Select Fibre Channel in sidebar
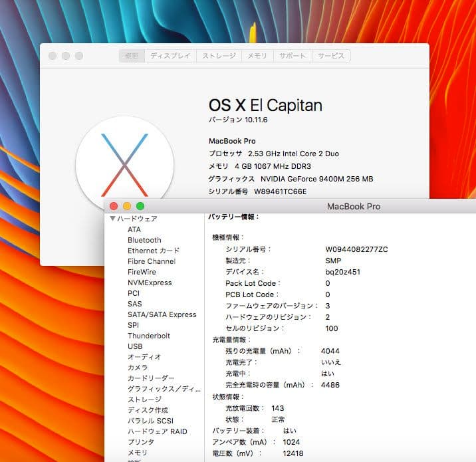 click(x=152, y=261)
